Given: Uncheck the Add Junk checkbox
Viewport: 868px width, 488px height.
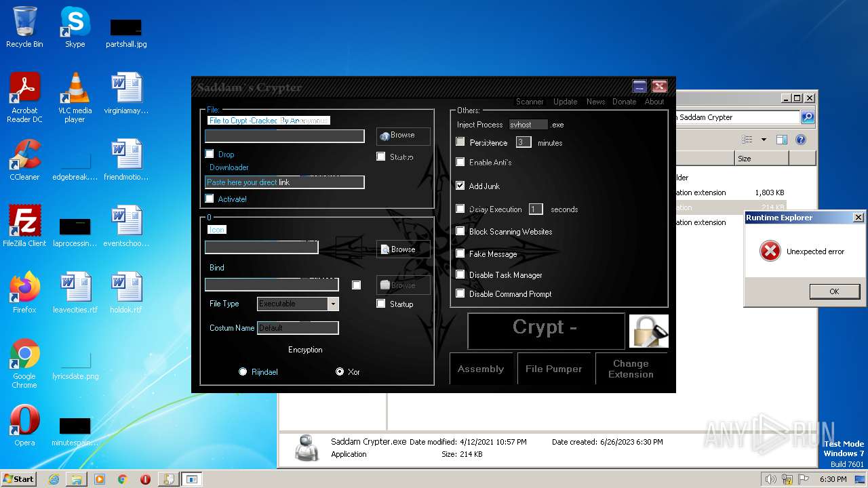Looking at the screenshot, I should coord(460,186).
